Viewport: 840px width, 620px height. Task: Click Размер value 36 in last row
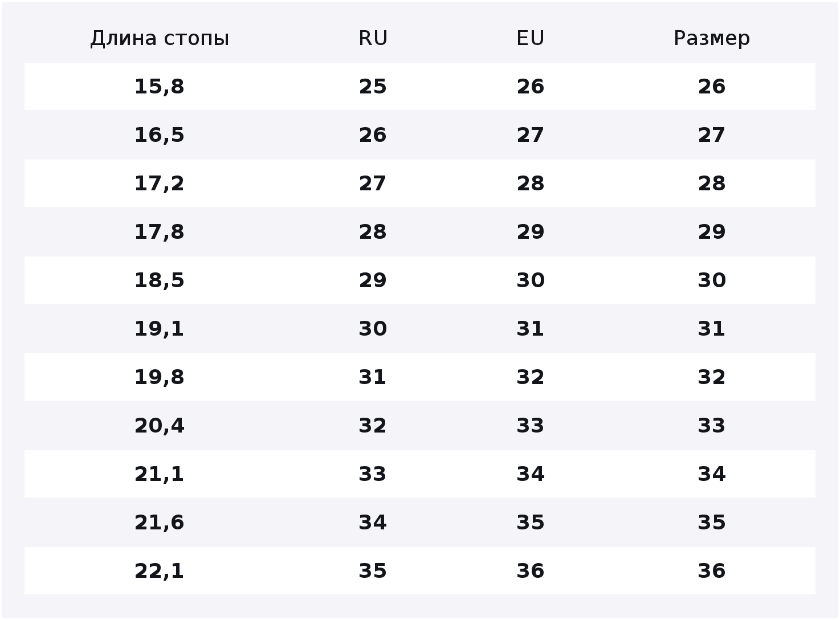(712, 571)
